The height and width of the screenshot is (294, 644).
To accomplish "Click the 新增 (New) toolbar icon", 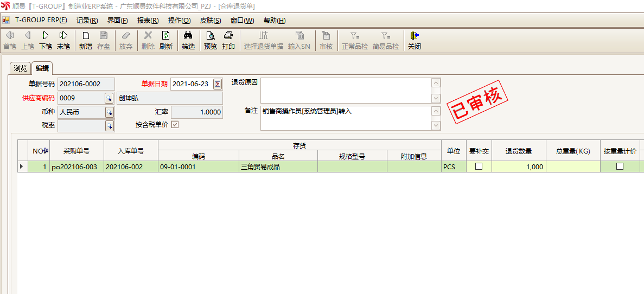I will coord(86,41).
